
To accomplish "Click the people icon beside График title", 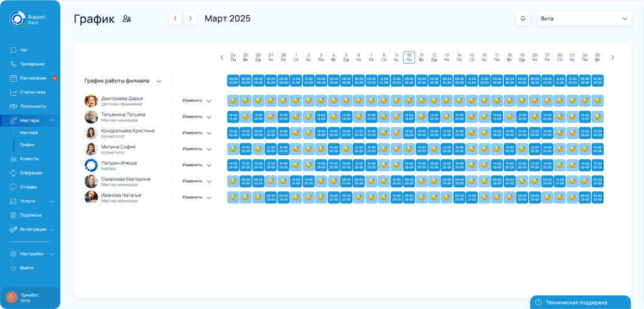I will pos(127,19).
